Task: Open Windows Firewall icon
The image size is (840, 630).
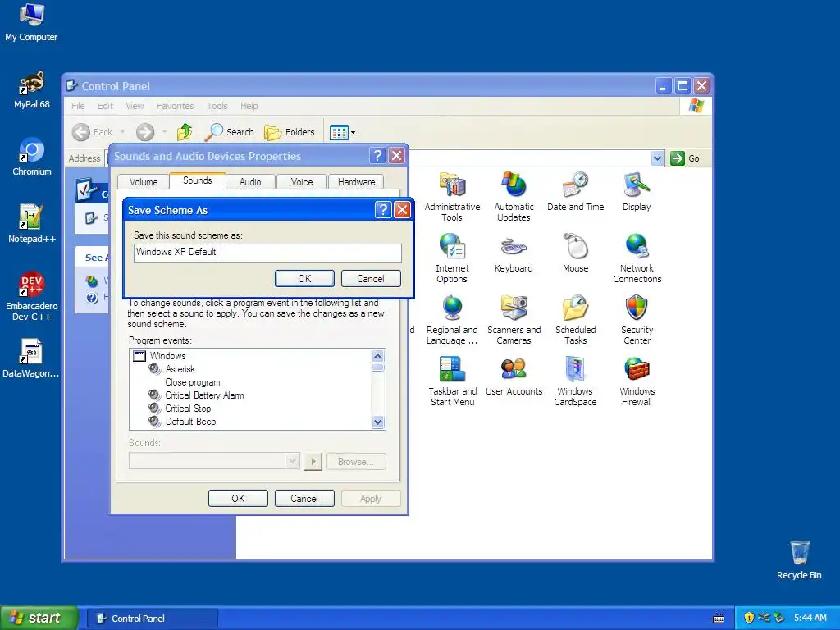Action: [x=637, y=381]
